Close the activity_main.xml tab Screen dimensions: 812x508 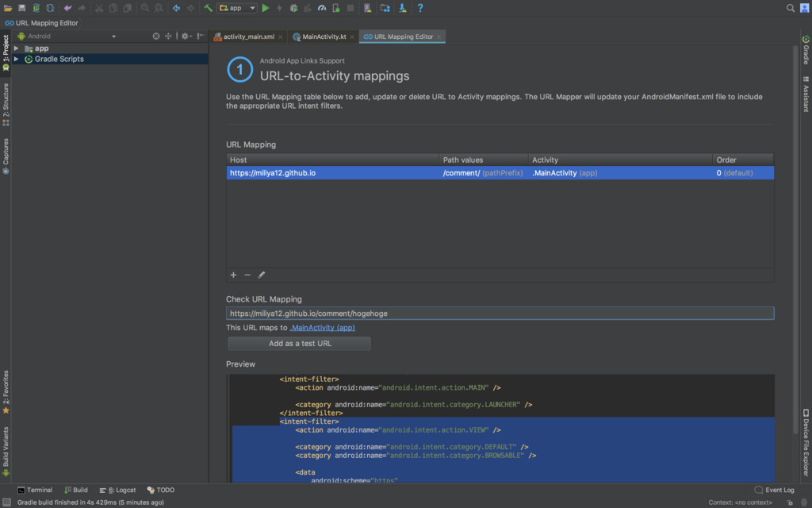click(281, 37)
